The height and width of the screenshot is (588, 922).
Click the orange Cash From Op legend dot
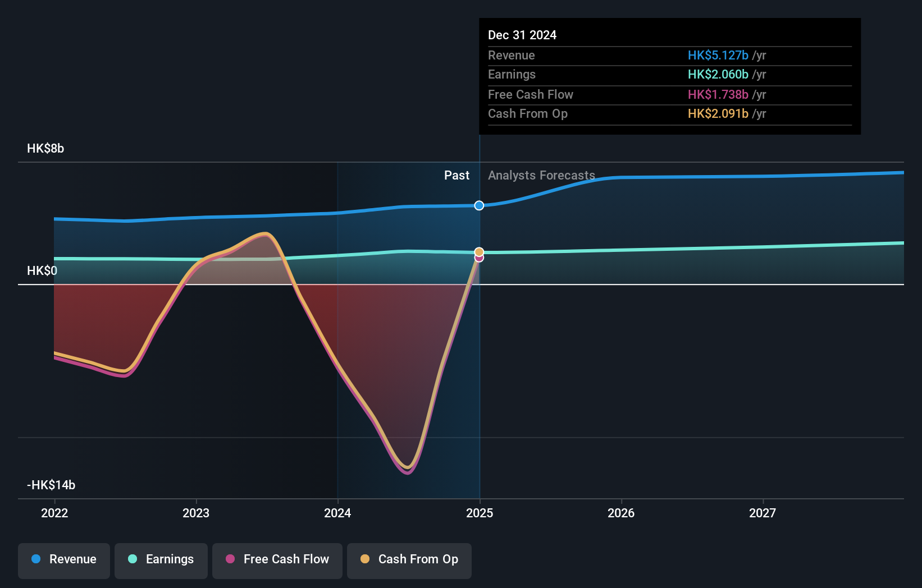365,559
